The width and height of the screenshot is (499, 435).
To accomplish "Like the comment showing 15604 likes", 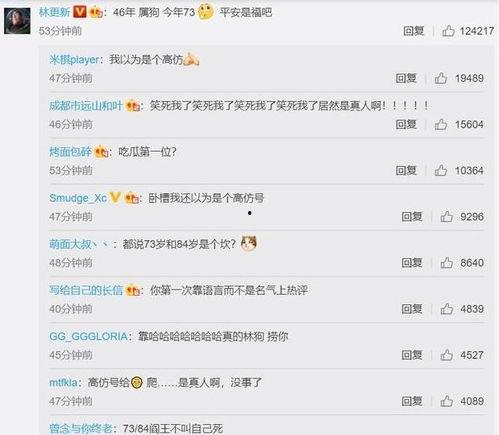I will pos(440,124).
